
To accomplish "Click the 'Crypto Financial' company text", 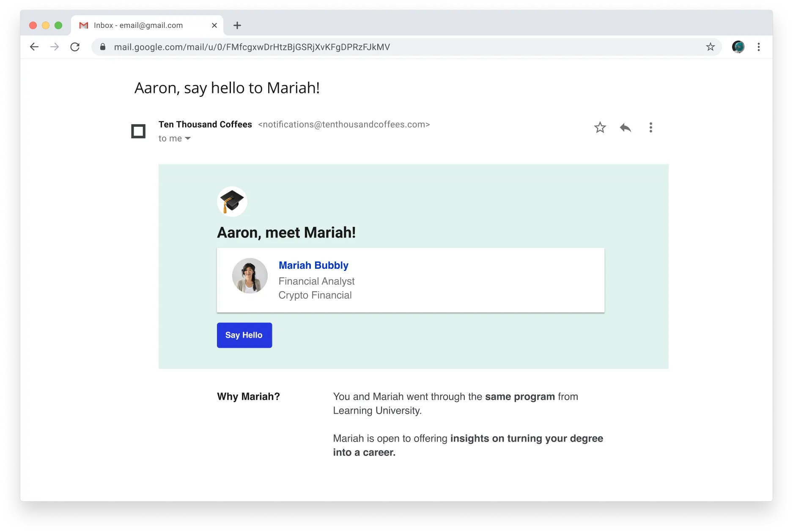I will click(315, 295).
